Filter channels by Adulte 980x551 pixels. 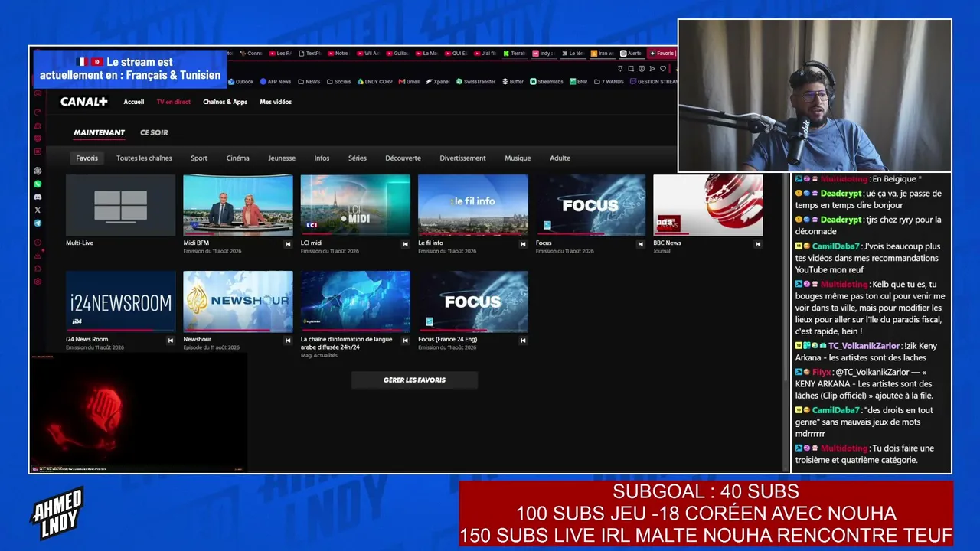coord(560,158)
